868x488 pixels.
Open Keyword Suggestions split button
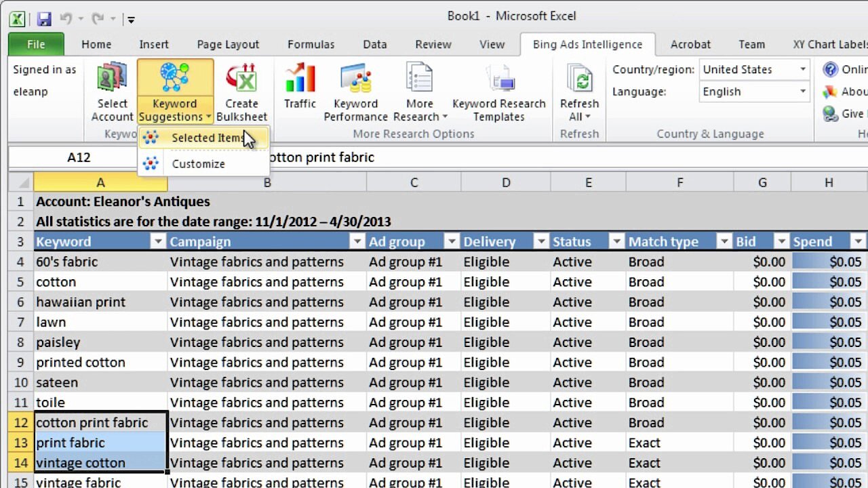[175, 93]
